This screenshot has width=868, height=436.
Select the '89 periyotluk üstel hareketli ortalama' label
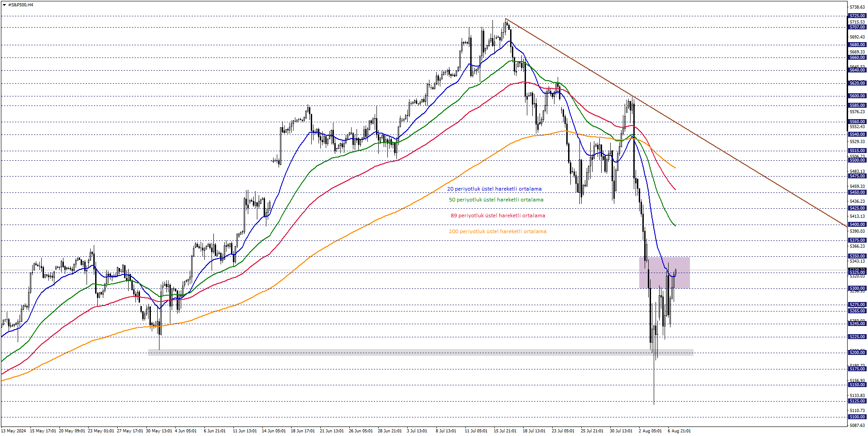tap(498, 216)
